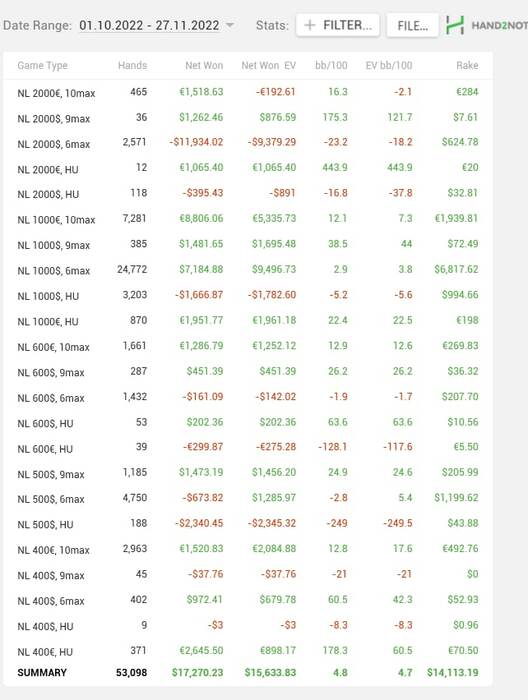Sort by the Net Won column header
The width and height of the screenshot is (528, 700).
tap(204, 66)
